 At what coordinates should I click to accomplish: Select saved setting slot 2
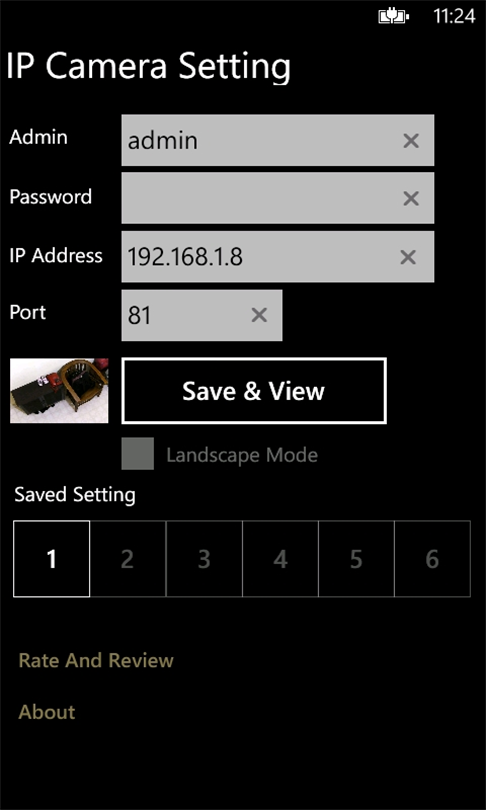click(x=128, y=559)
